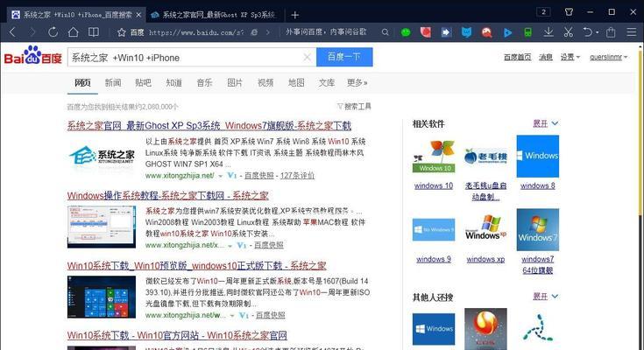Open the 127条评价 reviews link

297,176
